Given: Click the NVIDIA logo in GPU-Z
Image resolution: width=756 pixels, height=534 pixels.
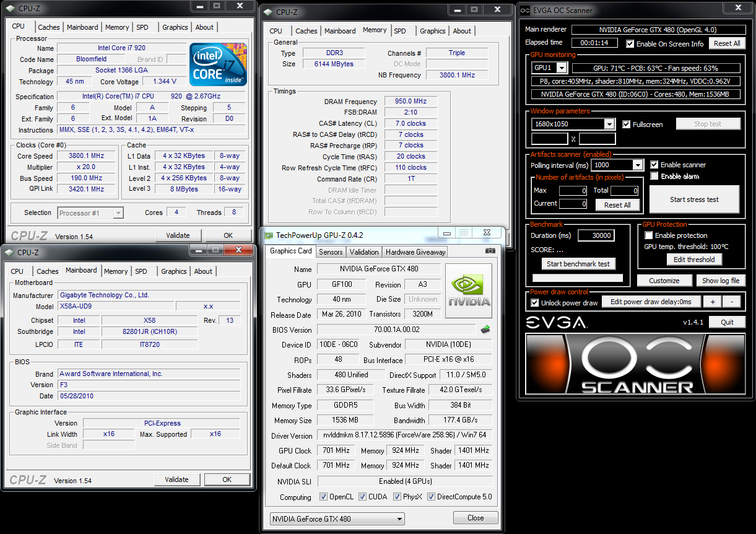Looking at the screenshot, I should pos(469,291).
